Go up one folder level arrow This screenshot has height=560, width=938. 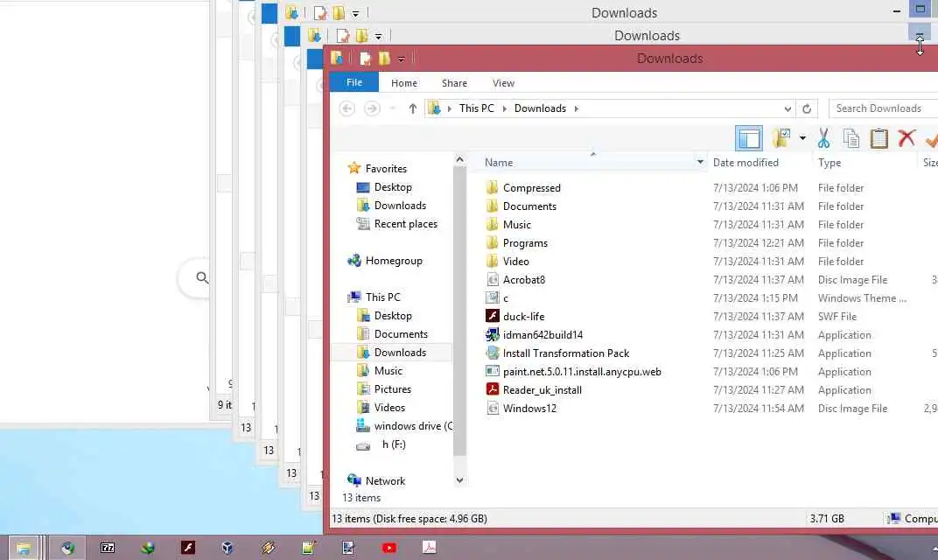click(x=413, y=108)
